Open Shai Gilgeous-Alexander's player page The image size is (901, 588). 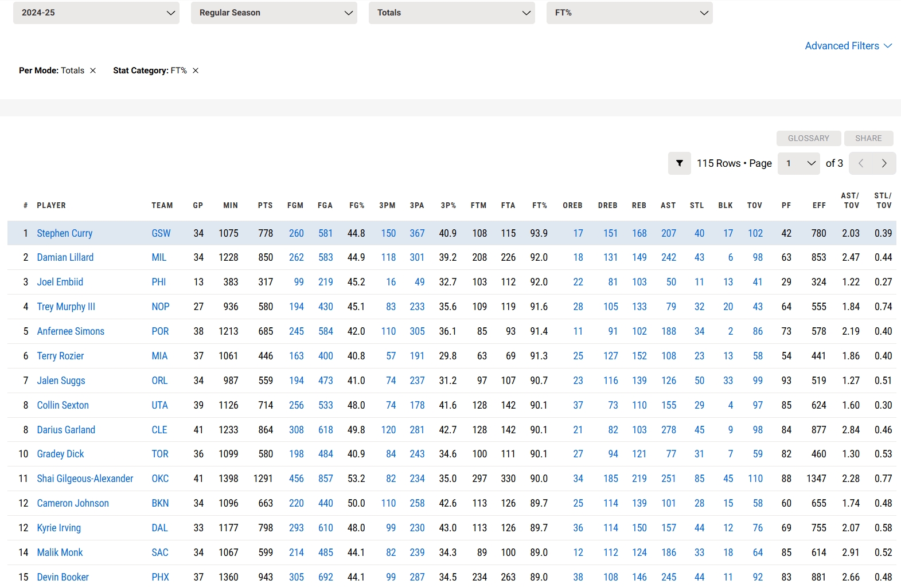point(85,479)
